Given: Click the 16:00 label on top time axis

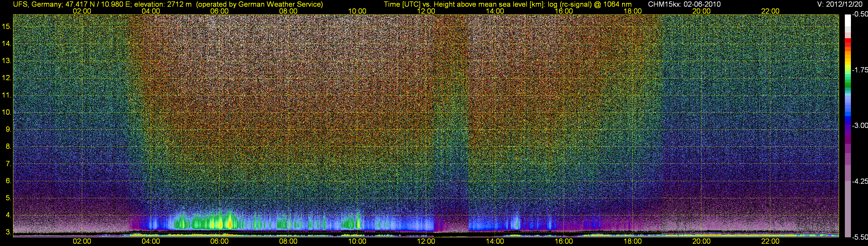Looking at the screenshot, I should 564,11.
